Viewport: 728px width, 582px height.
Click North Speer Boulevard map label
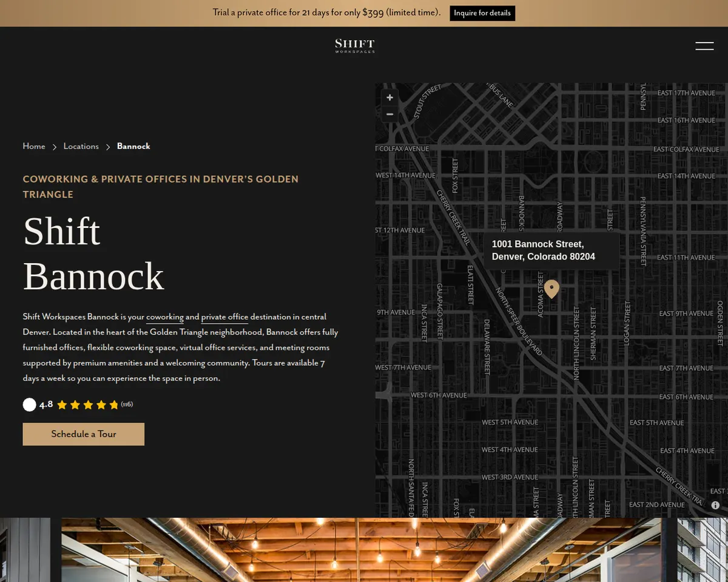coord(519,321)
